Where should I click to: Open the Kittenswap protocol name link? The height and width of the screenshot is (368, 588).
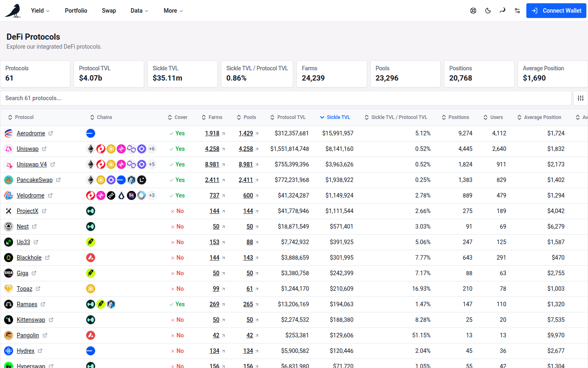(x=31, y=320)
